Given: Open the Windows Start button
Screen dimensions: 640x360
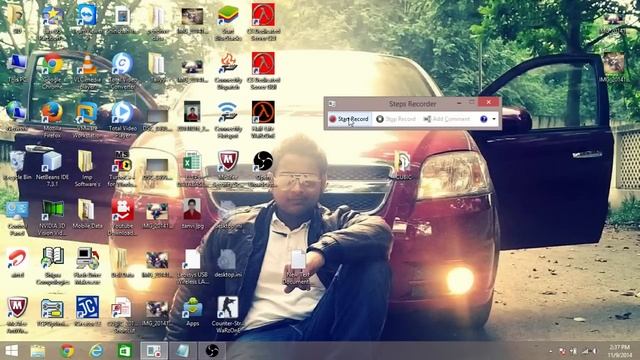Looking at the screenshot, I should coord(11,351).
